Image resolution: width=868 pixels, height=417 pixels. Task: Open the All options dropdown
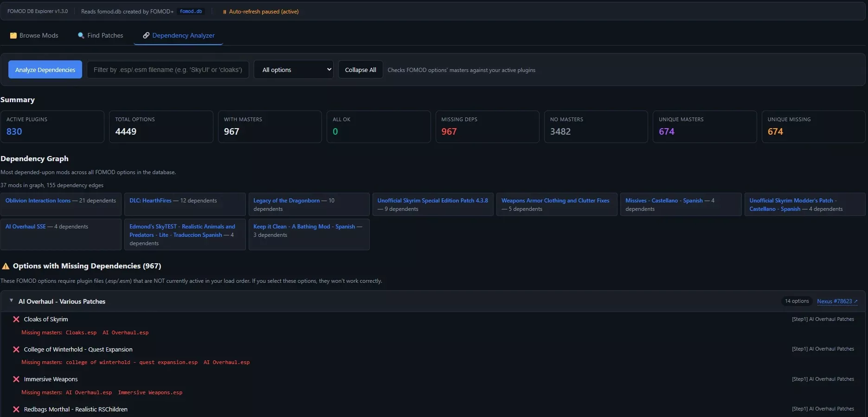tap(294, 70)
